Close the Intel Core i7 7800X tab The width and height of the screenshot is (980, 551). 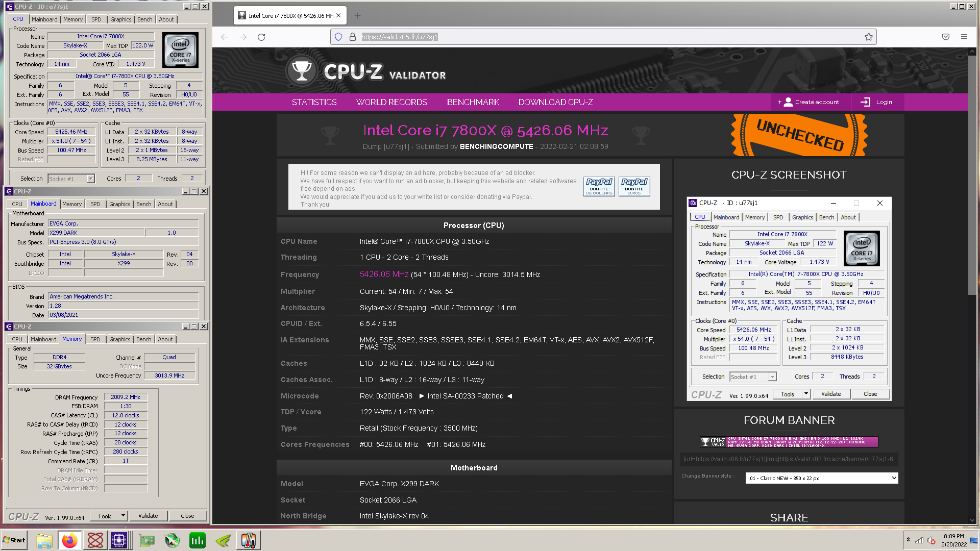click(338, 16)
